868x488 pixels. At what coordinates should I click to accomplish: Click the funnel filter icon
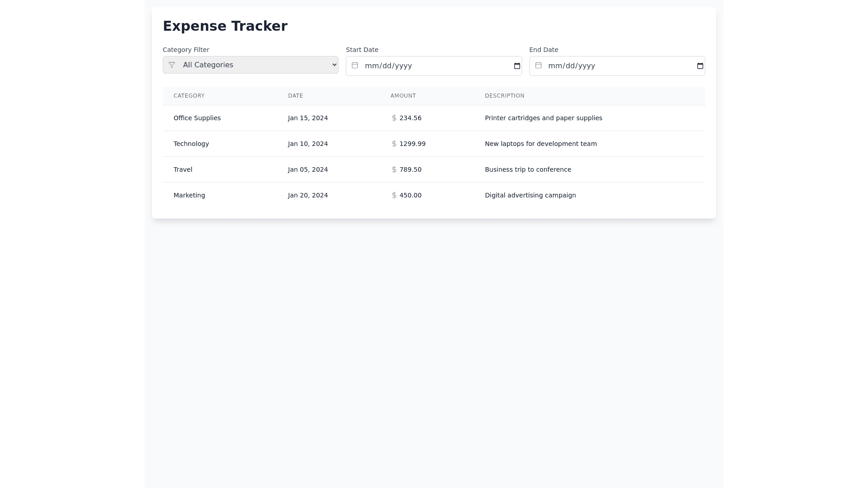172,65
